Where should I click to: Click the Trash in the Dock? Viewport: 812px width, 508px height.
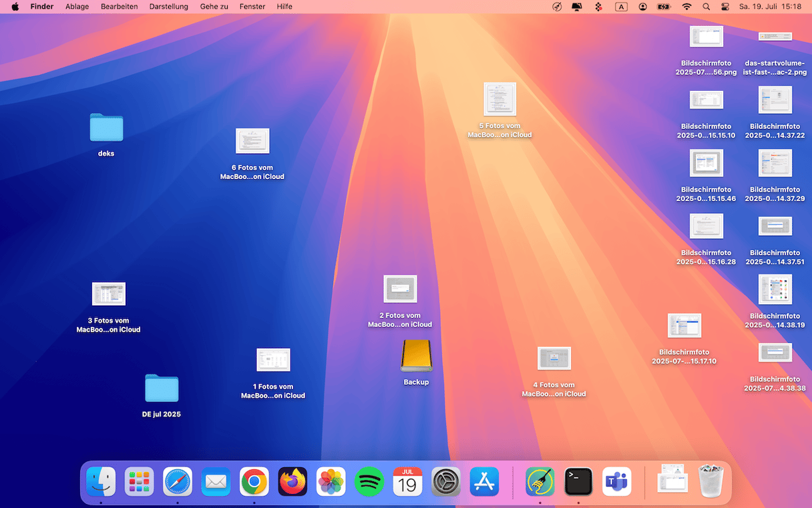pos(710,481)
